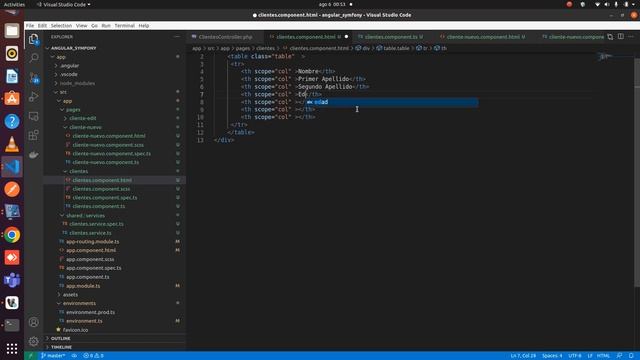
Task: Open the Selection menu
Action: [x=61, y=25]
